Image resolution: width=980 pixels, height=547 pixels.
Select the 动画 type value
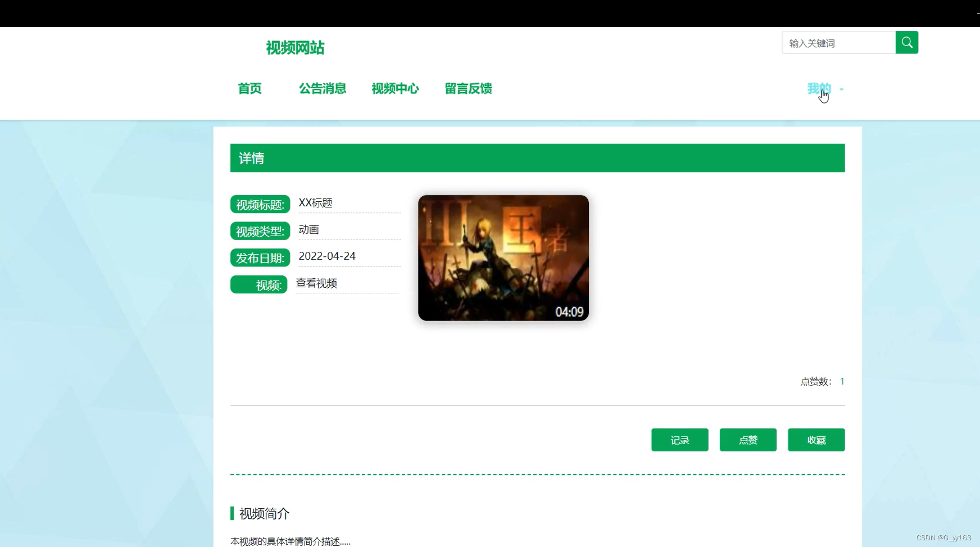308,229
